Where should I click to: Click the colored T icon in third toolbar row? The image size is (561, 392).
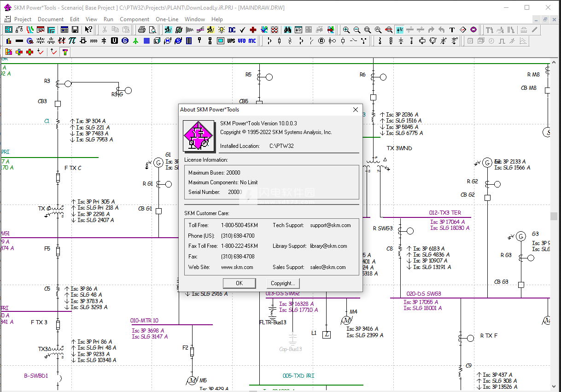(65, 52)
